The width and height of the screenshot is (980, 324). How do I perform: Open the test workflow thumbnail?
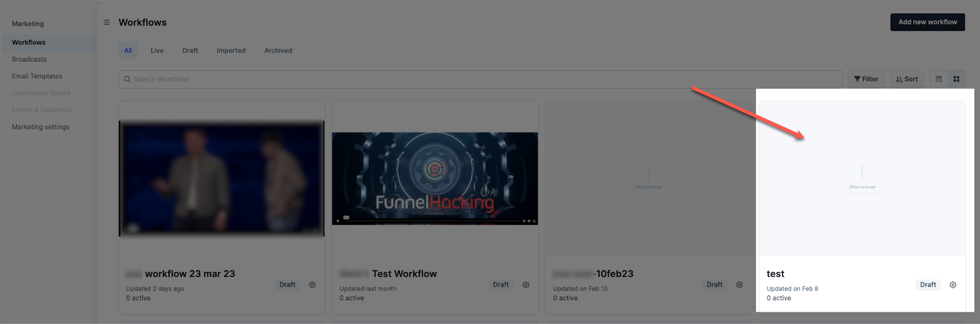[862, 179]
